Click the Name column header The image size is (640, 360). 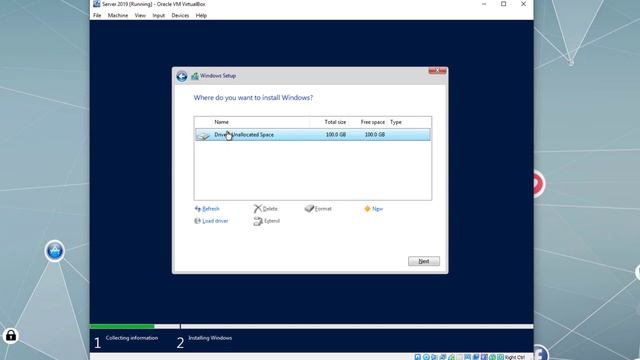pos(222,122)
